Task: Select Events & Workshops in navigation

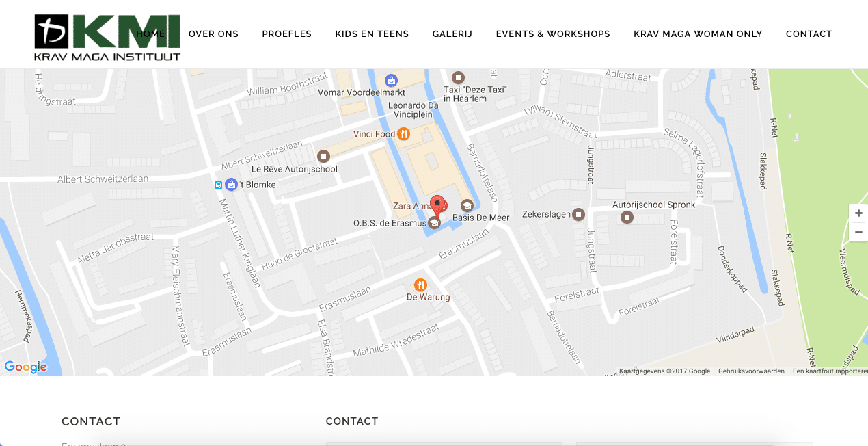Action: (553, 34)
